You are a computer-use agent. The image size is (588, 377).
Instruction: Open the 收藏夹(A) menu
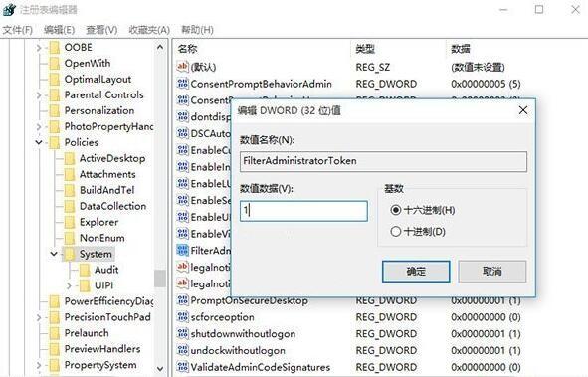coord(149,29)
